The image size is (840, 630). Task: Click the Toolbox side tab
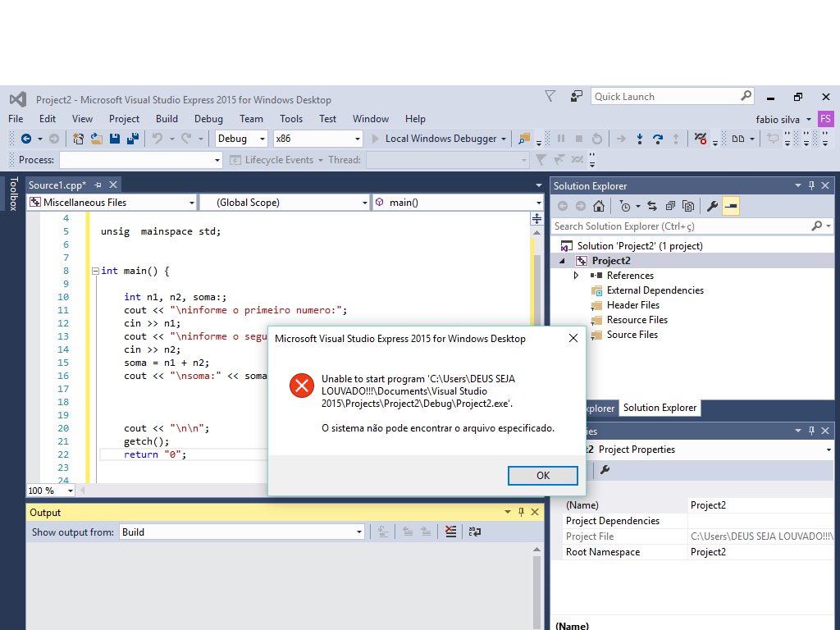click(14, 194)
